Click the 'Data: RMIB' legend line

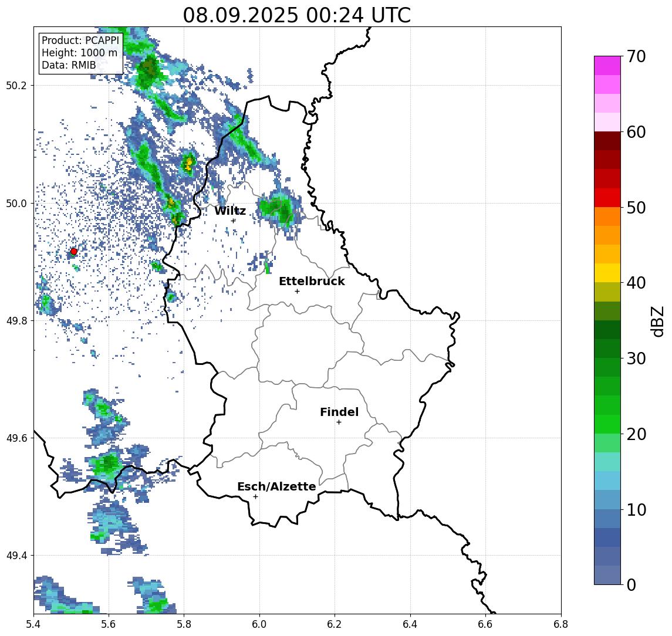[x=69, y=65]
